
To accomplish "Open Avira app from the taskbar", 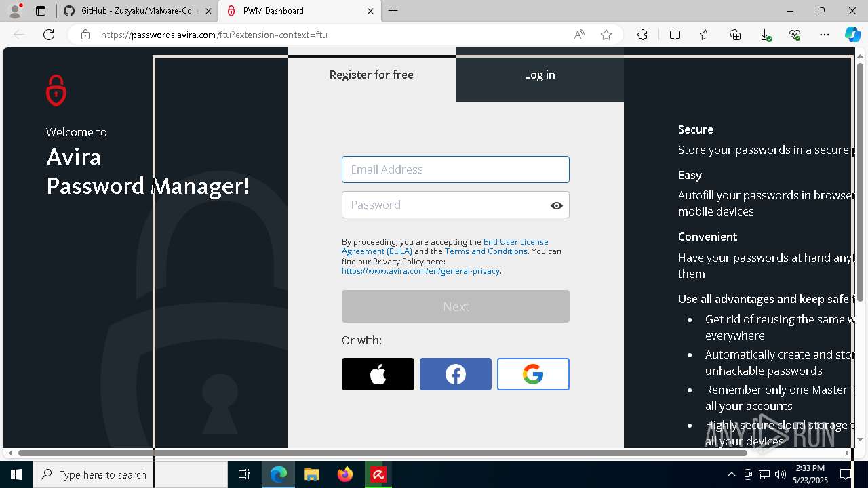I will (x=378, y=474).
